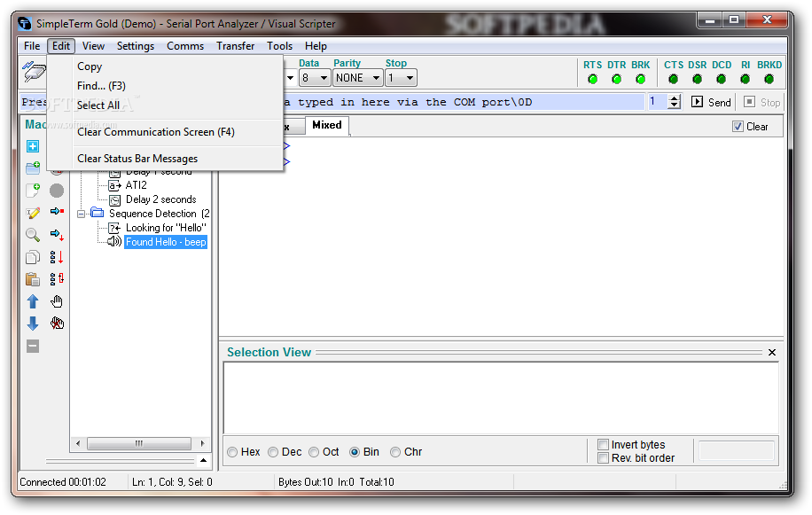Click the connect plug icon in the toolbar
Image resolution: width=812 pixels, height=515 pixels.
(33, 70)
